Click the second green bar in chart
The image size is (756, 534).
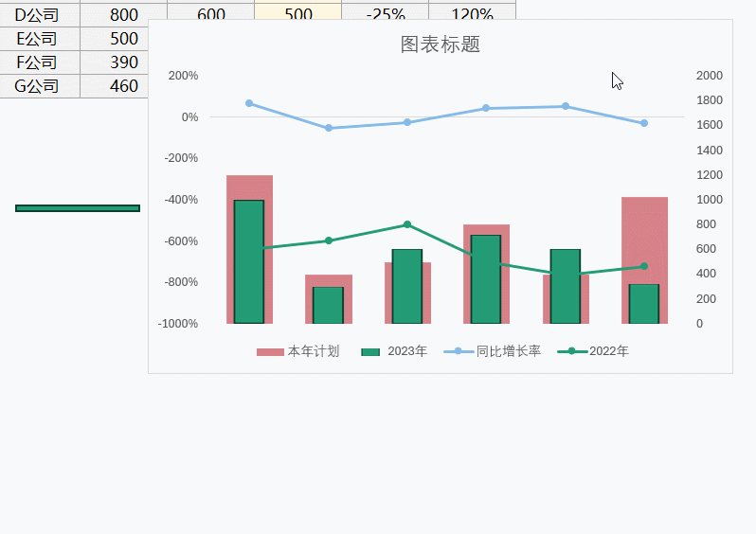coord(329,305)
